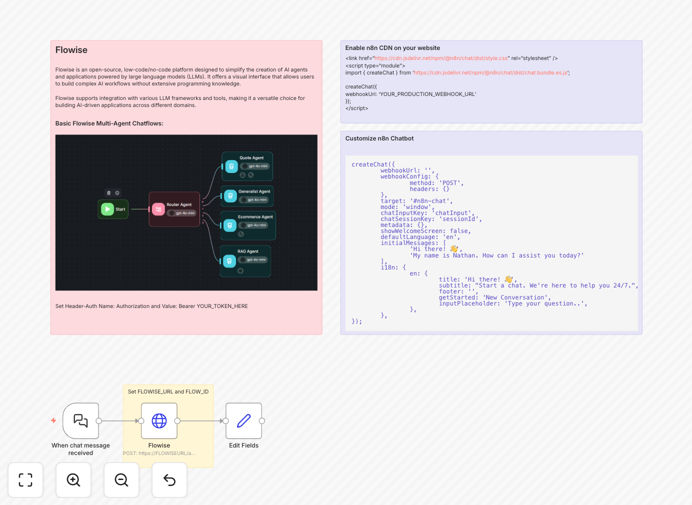This screenshot has width=692, height=505.
Task: Click the inputPlaceholder code line
Action: (513, 304)
